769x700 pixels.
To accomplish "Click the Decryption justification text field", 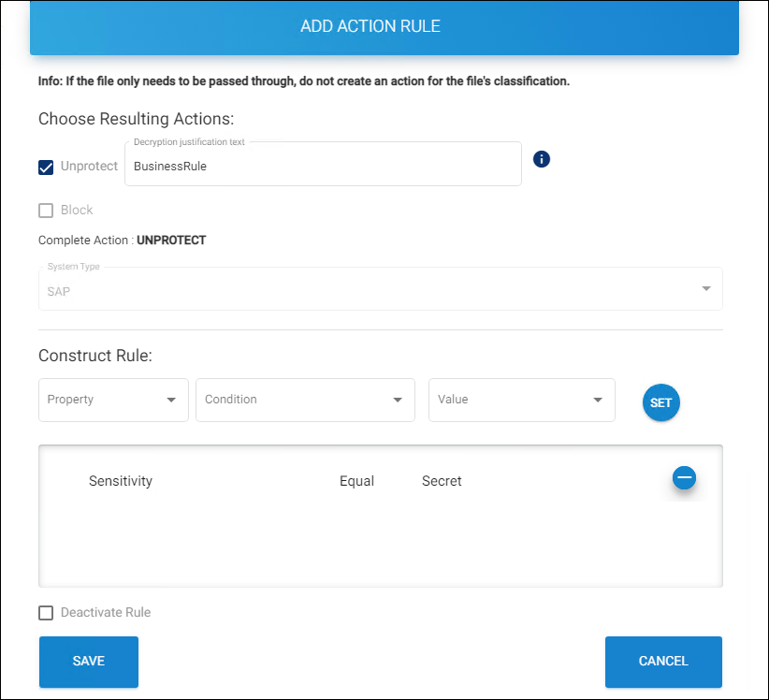I will (323, 167).
